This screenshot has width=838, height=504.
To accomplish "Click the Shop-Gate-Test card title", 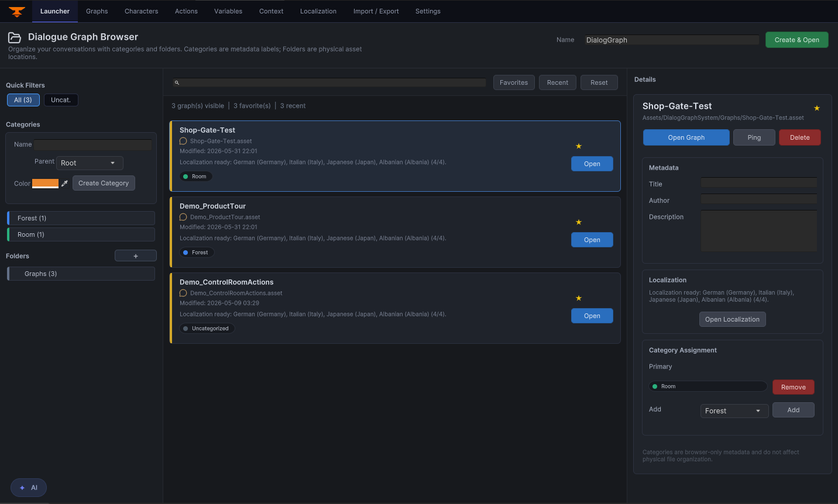I will click(207, 130).
